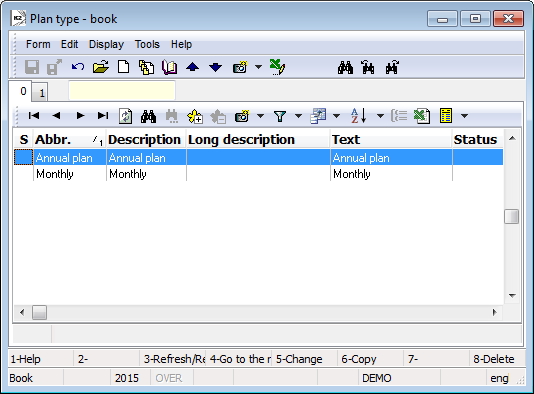Click the Text column header

391,140
